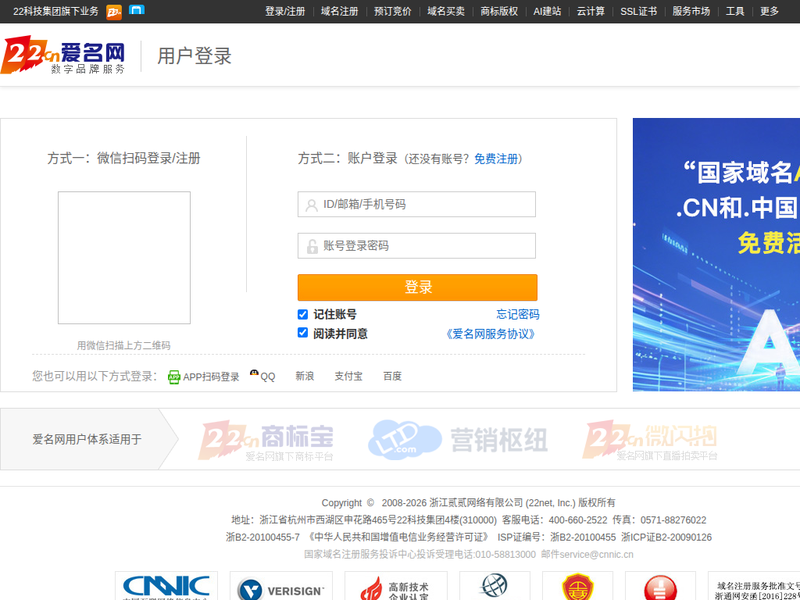The width and height of the screenshot is (800, 600).
Task: Focus the 账号登录密码 input field
Action: tap(416, 246)
